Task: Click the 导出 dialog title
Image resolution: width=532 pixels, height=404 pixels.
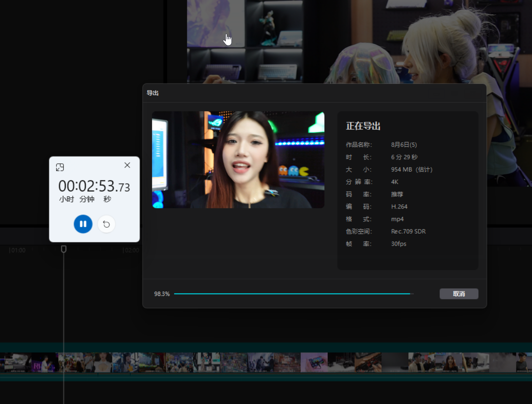Action: coord(152,93)
